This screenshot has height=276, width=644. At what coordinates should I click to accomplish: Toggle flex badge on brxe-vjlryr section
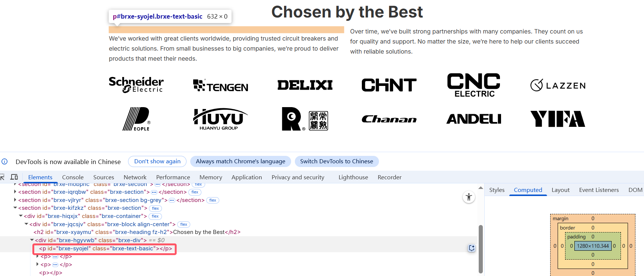213,200
